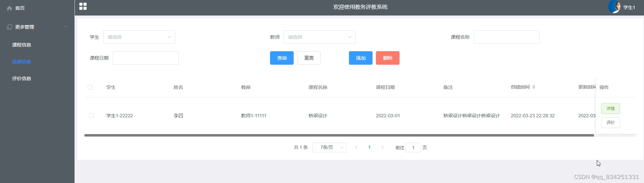Click the 查询 button
Viewport: 644px width, 183px height.
tap(282, 58)
